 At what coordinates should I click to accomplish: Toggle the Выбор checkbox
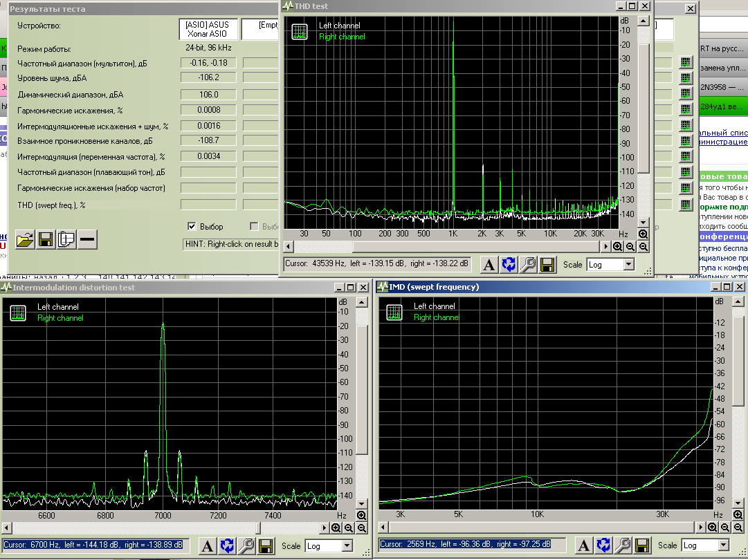point(192,226)
